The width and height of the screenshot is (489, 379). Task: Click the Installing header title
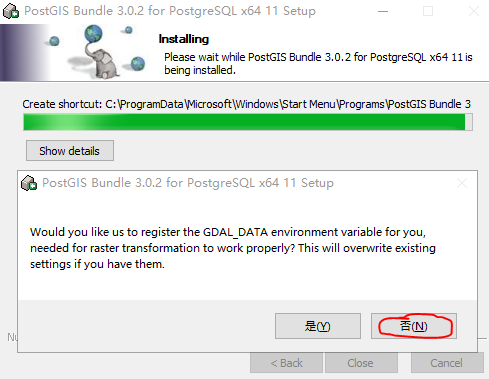(184, 39)
